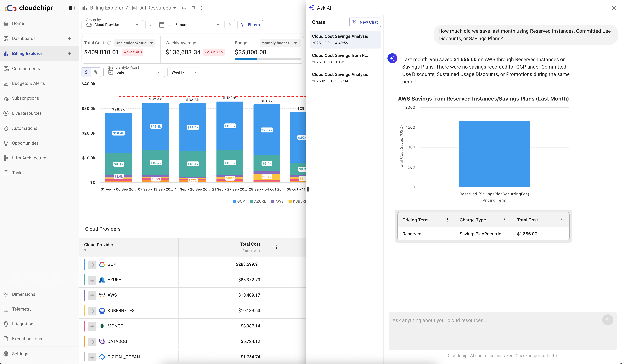622x364 pixels.
Task: Click the monthly budget progress bar
Action: pyautogui.click(x=268, y=59)
